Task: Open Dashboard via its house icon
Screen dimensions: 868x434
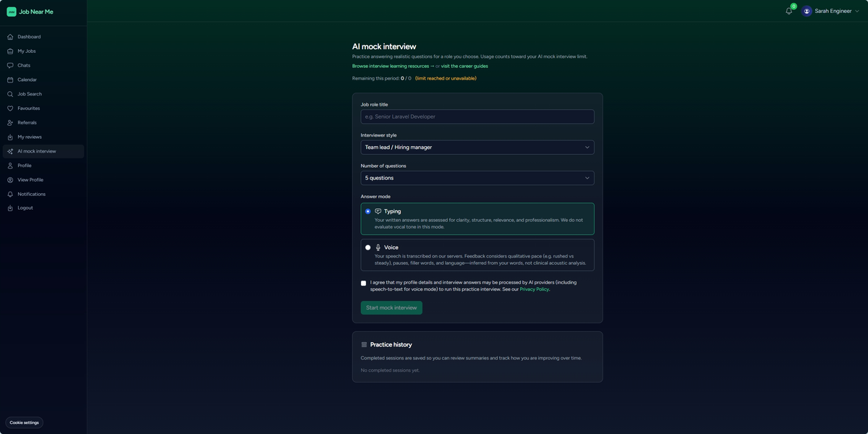Action: [10, 37]
